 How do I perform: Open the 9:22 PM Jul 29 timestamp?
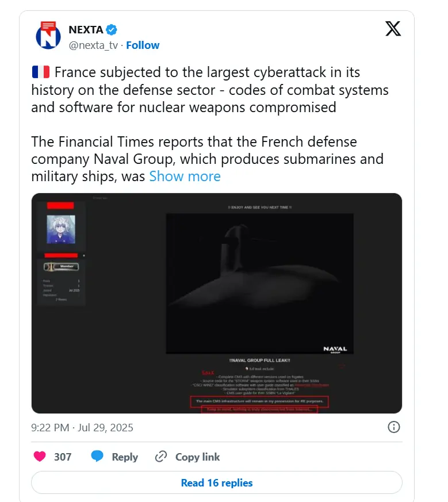click(x=82, y=427)
